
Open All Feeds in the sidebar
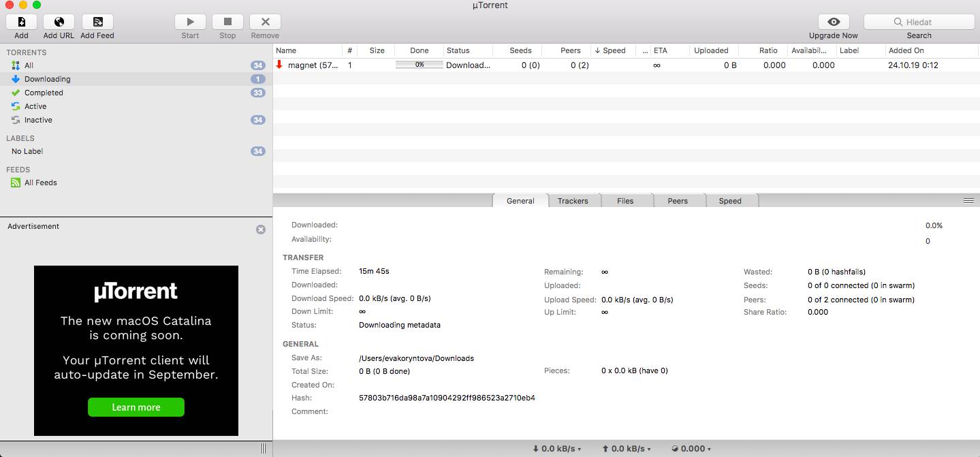[136, 183]
